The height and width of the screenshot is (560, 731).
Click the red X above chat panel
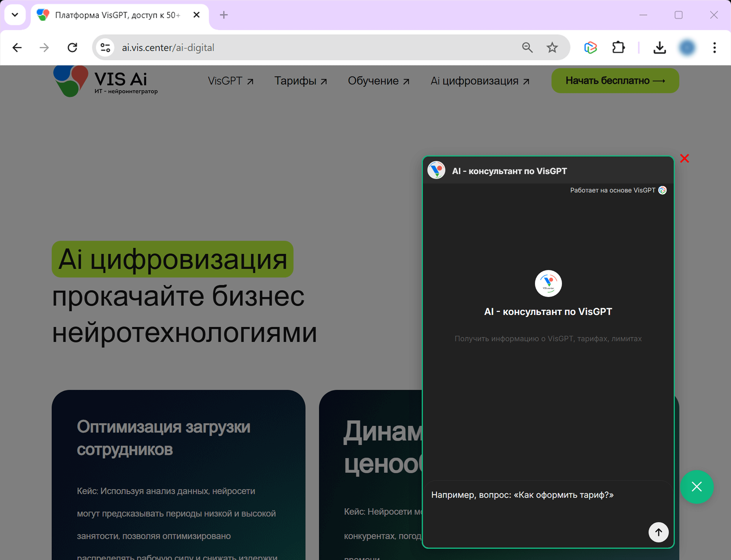click(684, 158)
